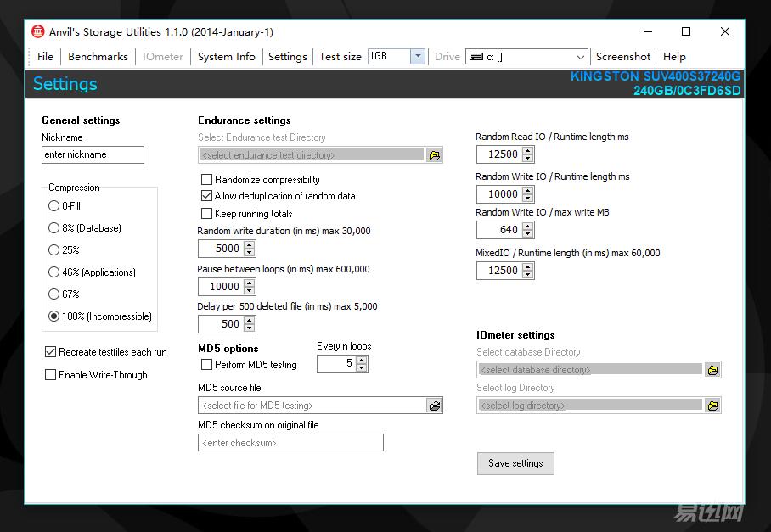Image resolution: width=771 pixels, height=532 pixels.
Task: Close the Anvil's Storage Utilities window
Action: click(725, 32)
